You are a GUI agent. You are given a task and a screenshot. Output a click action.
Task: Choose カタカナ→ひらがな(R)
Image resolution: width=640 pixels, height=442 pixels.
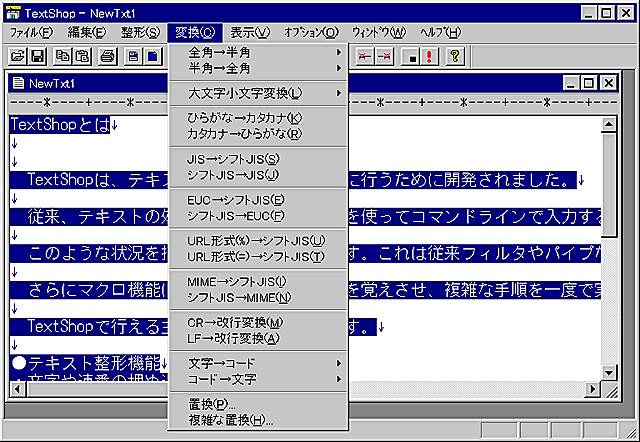258,134
